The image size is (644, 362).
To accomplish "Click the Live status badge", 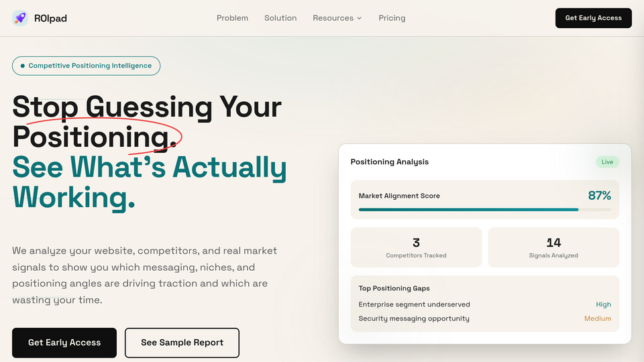I will [607, 162].
